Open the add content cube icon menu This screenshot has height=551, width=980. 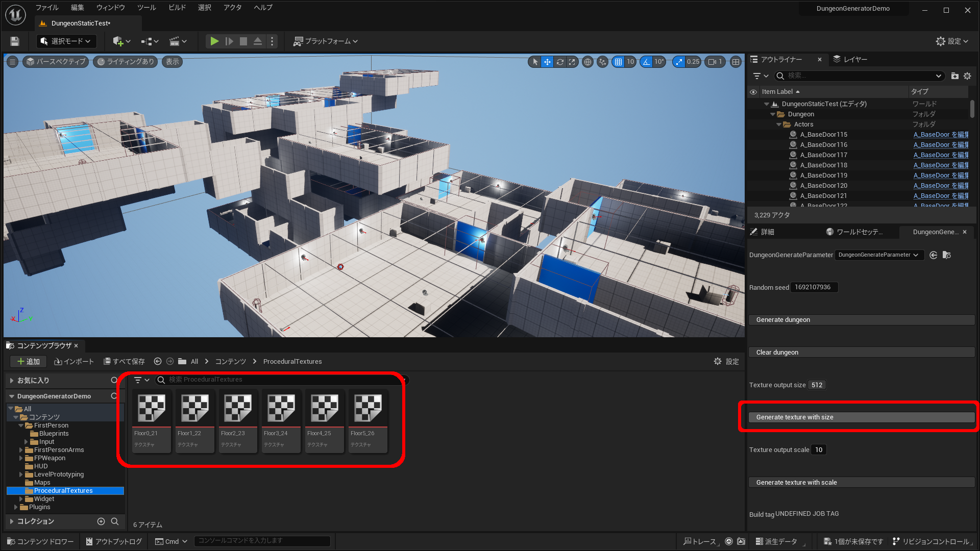click(x=121, y=41)
